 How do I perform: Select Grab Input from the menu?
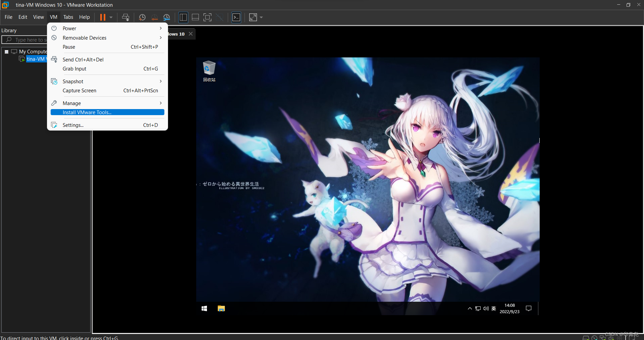107,69
